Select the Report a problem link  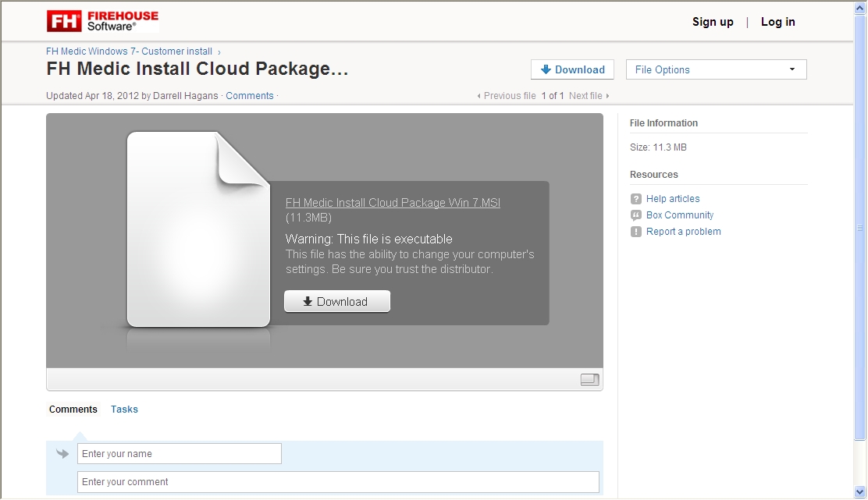point(684,232)
